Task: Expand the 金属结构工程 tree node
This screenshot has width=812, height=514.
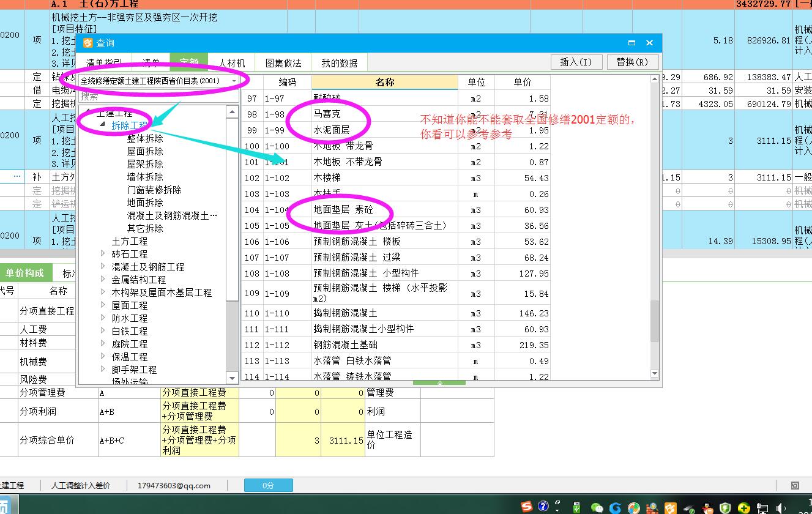Action: 102,280
